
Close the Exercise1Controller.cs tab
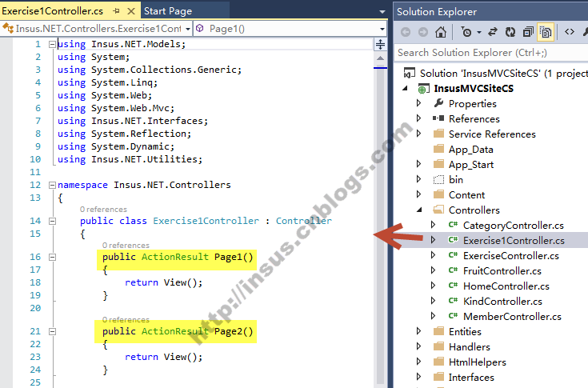[x=131, y=11]
